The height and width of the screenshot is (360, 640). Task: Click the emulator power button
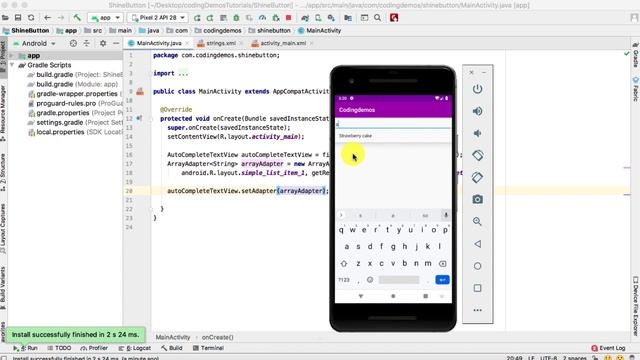(477, 89)
